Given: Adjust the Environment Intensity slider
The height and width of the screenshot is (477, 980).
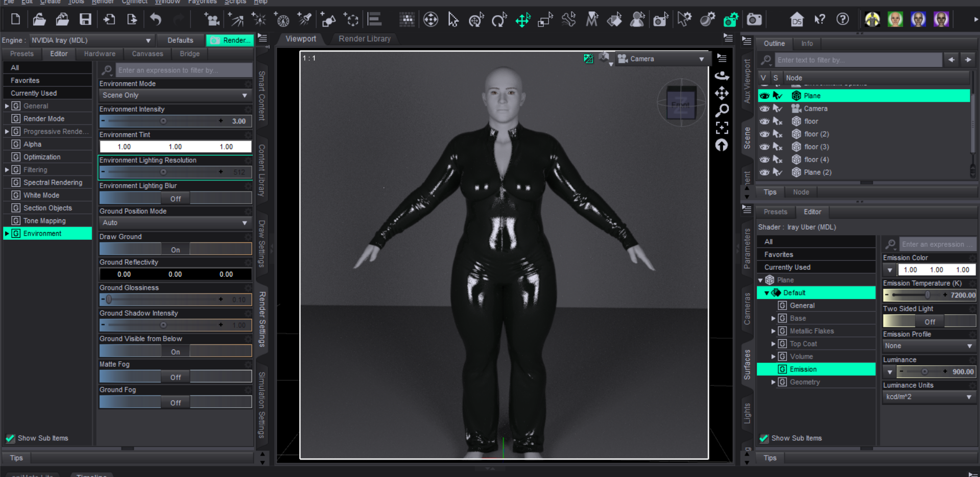Looking at the screenshot, I should point(163,121).
